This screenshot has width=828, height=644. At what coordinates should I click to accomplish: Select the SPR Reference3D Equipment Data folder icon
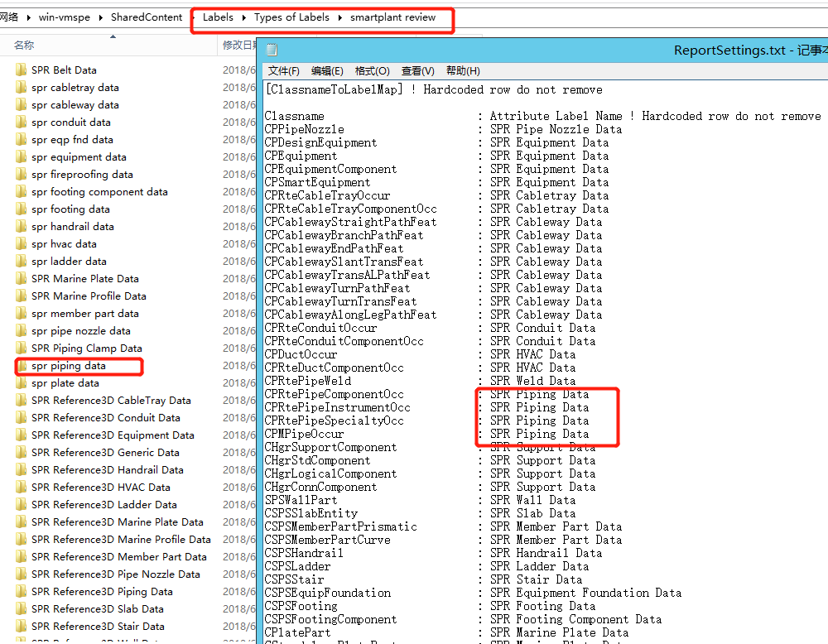pyautogui.click(x=22, y=435)
